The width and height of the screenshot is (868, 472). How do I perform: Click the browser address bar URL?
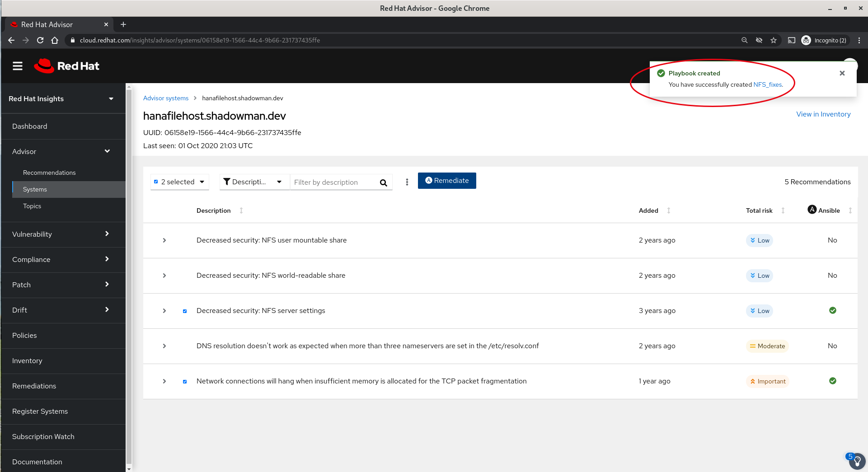pyautogui.click(x=200, y=40)
